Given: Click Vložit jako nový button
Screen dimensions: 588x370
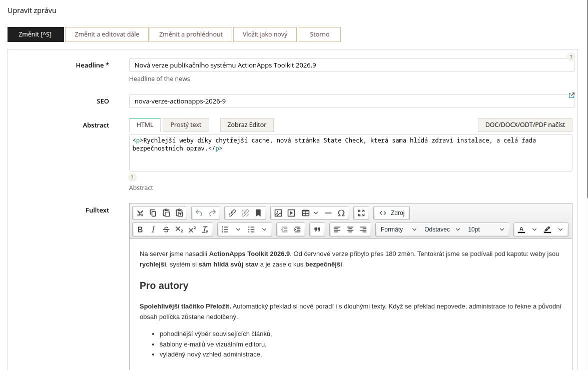Looking at the screenshot, I should coord(265,34).
